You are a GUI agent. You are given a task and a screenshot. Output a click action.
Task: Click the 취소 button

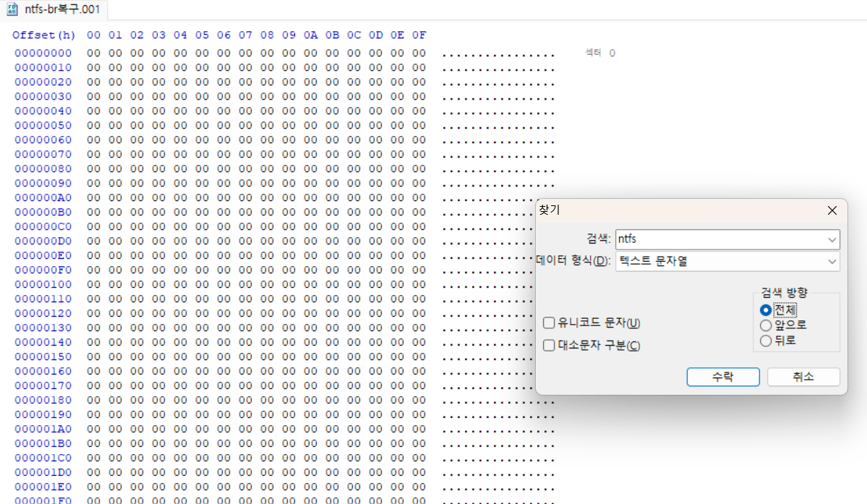click(x=803, y=377)
